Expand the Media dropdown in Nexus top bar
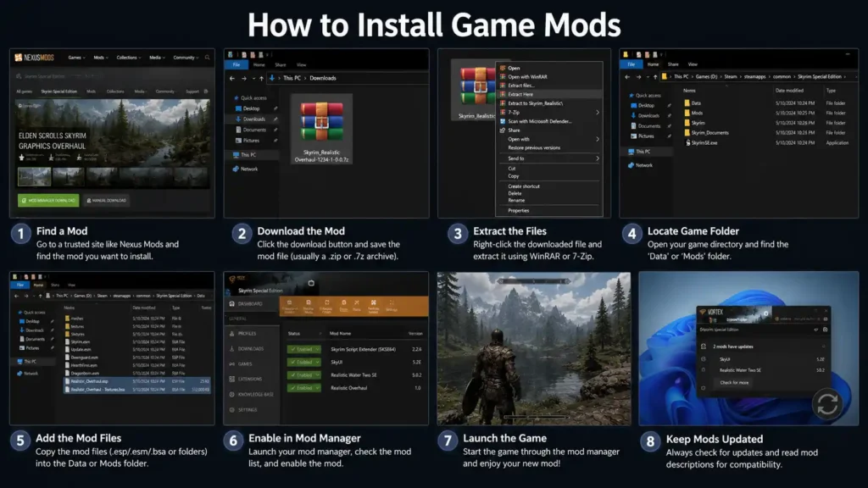Viewport: 868px width, 488px height. point(157,58)
